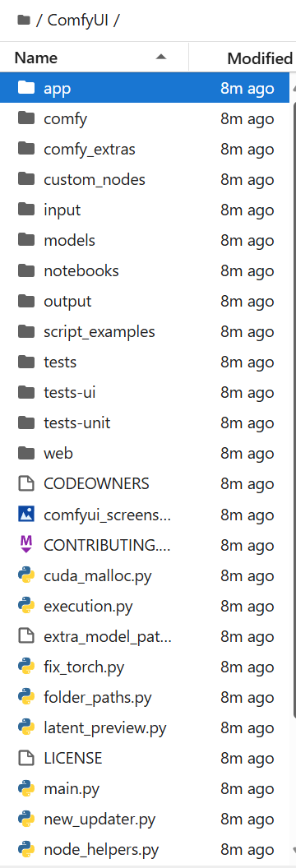The image size is (296, 868).
Task: Open the ComfyUI breadcrumb link
Action: pos(79,21)
